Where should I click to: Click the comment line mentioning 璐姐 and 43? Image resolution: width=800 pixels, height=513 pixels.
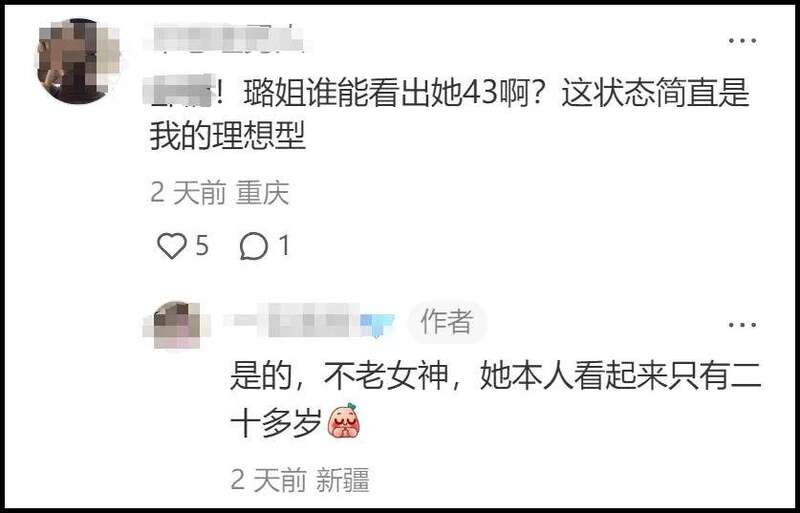pos(449,93)
